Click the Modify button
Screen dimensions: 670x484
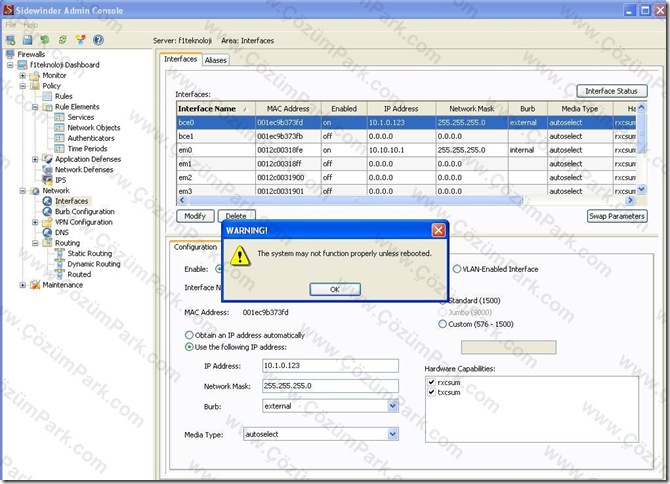(x=195, y=216)
